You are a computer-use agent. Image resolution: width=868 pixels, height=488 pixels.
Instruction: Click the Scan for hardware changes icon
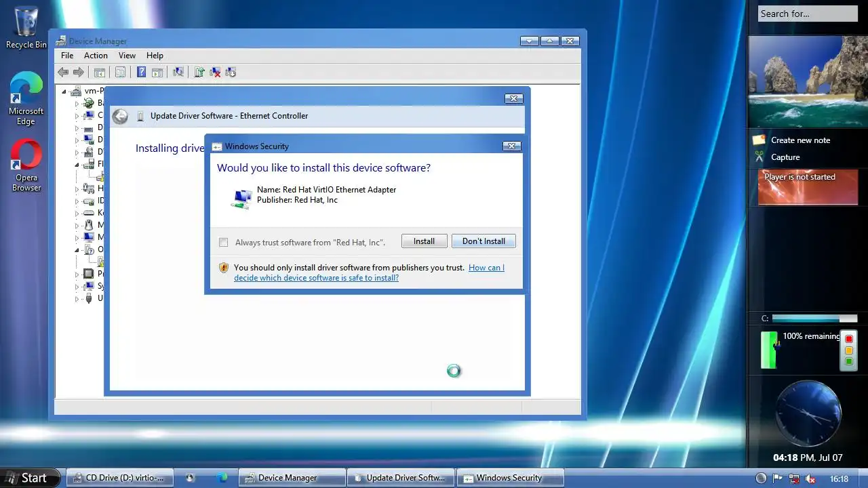click(x=178, y=73)
